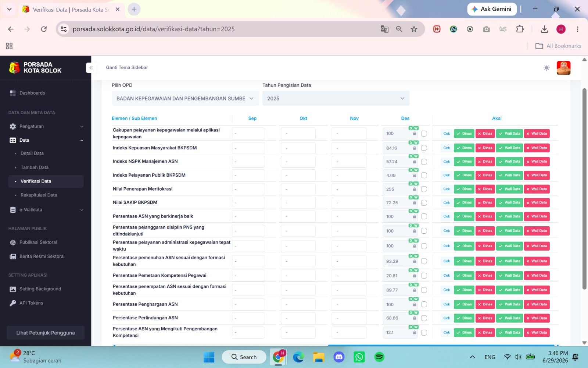Image resolution: width=588 pixels, height=368 pixels.
Task: Open Dashboards from sidebar icon
Action: pos(13,93)
